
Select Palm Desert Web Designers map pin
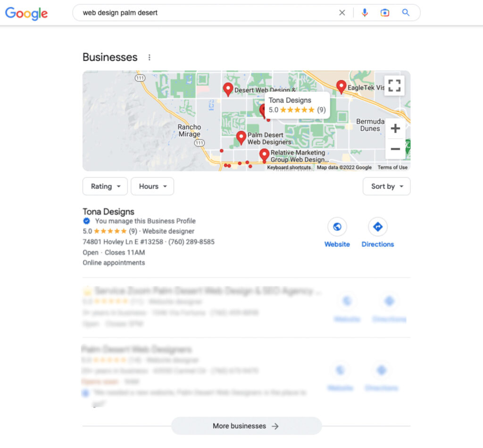point(241,138)
